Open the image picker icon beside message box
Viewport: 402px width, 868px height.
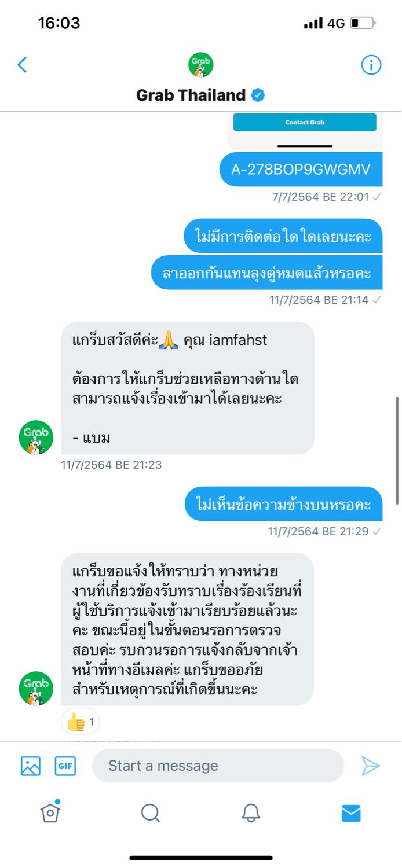pyautogui.click(x=31, y=766)
